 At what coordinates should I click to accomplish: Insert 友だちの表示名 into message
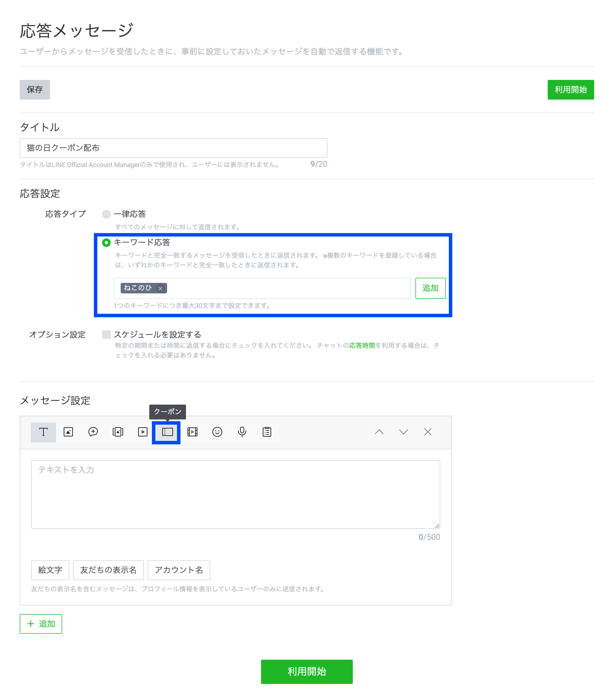pos(108,570)
